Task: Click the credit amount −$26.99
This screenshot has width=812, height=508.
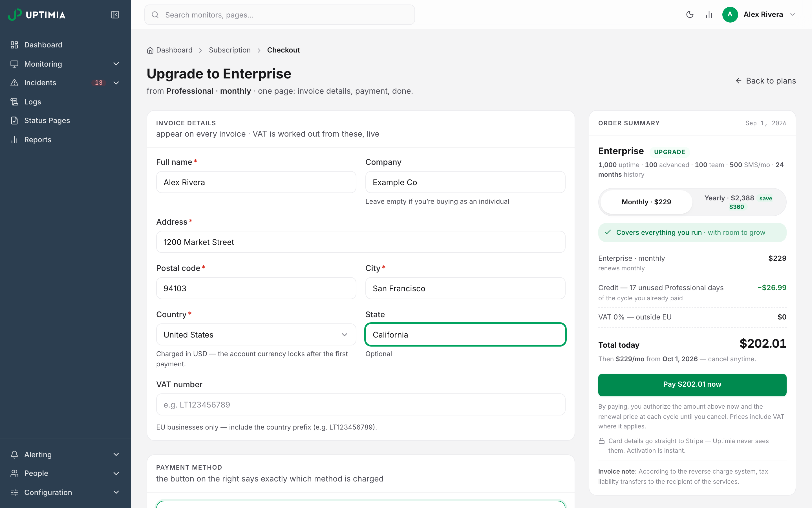Action: click(772, 288)
